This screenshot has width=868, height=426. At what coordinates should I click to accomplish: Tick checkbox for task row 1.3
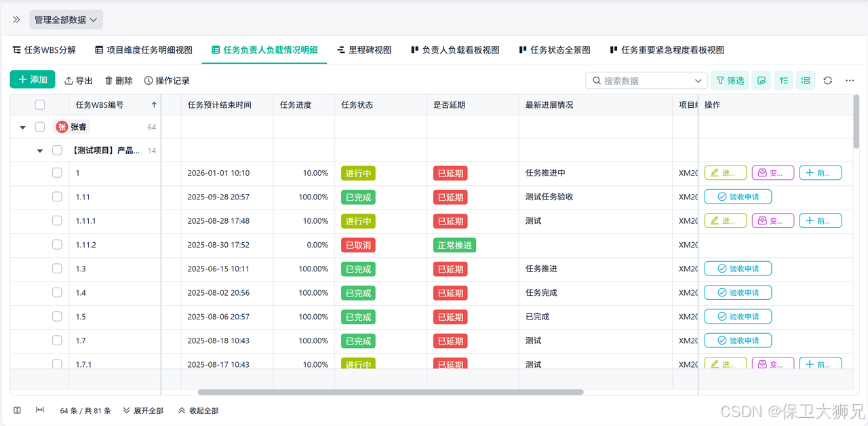tap(57, 269)
